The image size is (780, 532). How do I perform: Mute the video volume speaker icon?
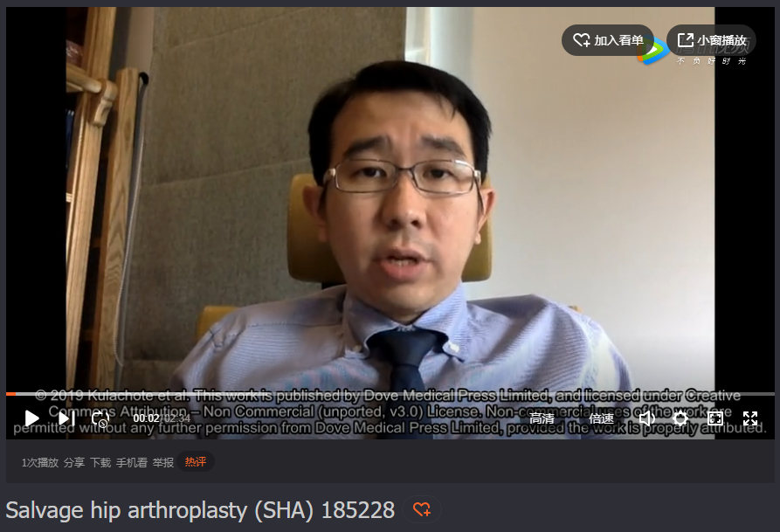[x=646, y=418]
